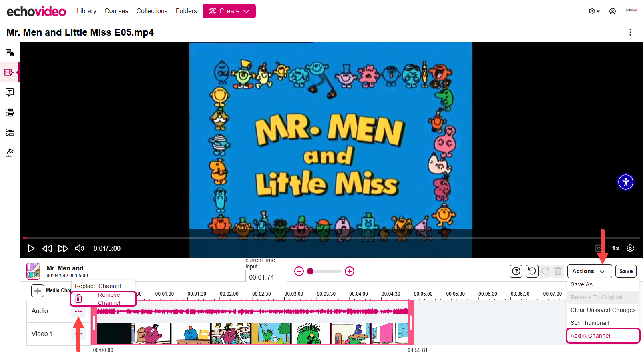Play the video
The width and height of the screenshot is (643, 364).
pos(31,248)
